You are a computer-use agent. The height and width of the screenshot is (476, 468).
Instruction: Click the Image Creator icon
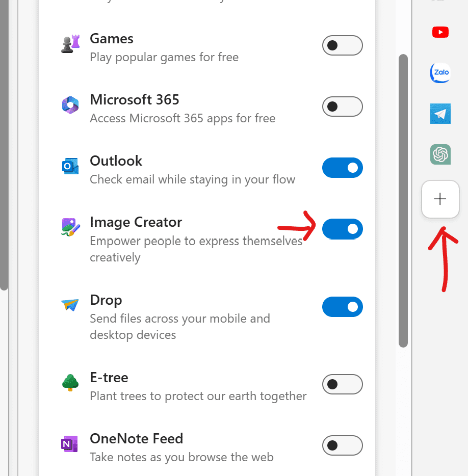click(70, 227)
